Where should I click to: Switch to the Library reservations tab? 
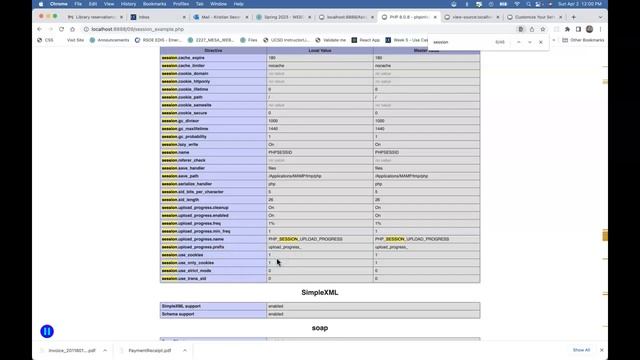pyautogui.click(x=96, y=17)
